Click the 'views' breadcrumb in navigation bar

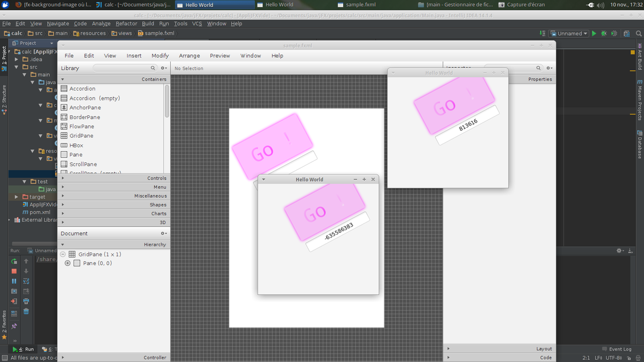tap(121, 33)
